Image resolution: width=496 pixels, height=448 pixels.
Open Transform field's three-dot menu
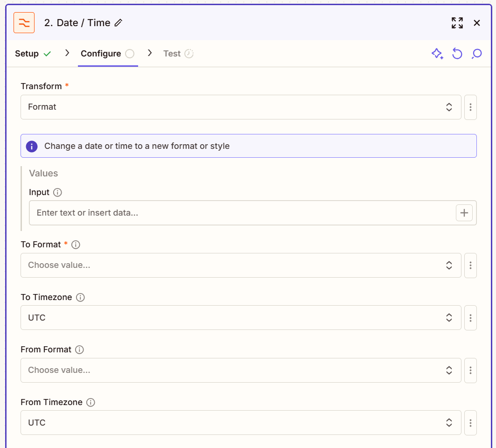(x=470, y=107)
